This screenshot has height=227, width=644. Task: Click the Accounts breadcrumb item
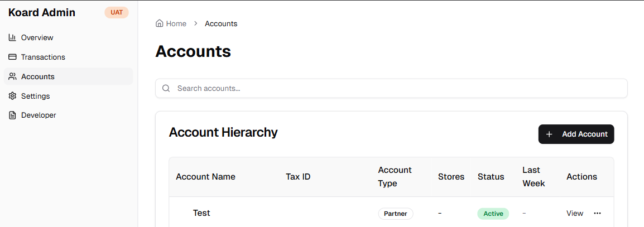tap(221, 23)
